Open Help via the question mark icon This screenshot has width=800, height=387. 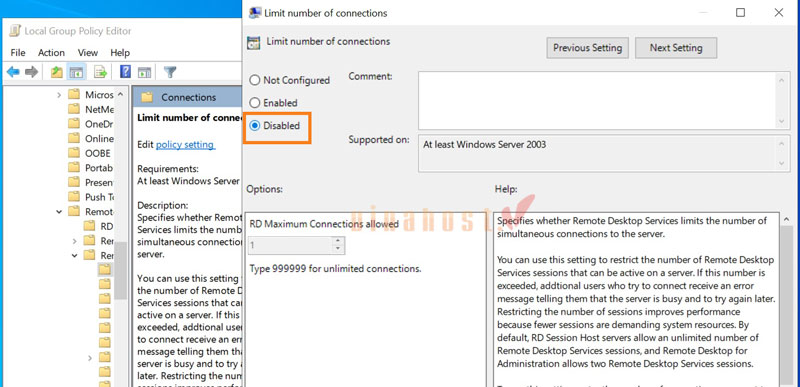coord(125,72)
